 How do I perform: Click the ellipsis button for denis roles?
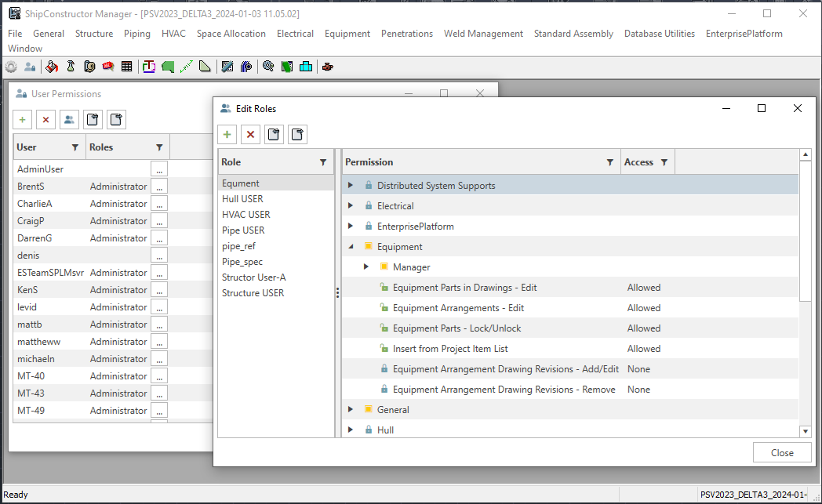159,256
